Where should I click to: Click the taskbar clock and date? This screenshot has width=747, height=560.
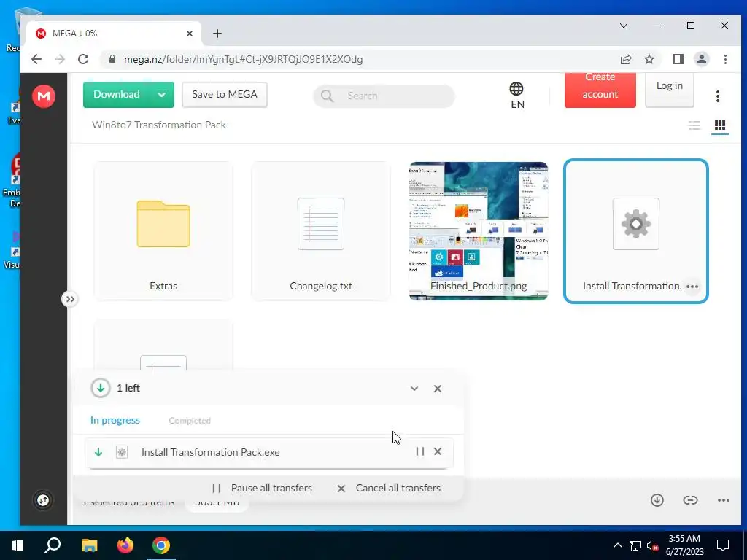[684, 545]
